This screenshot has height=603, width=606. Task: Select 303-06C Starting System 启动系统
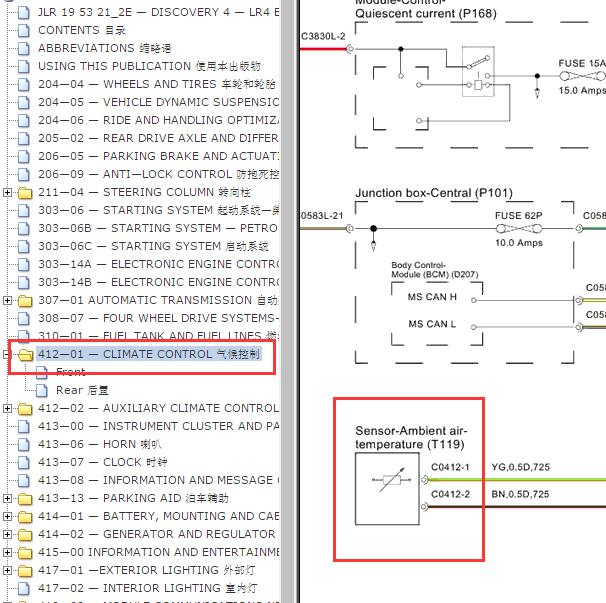(x=153, y=246)
